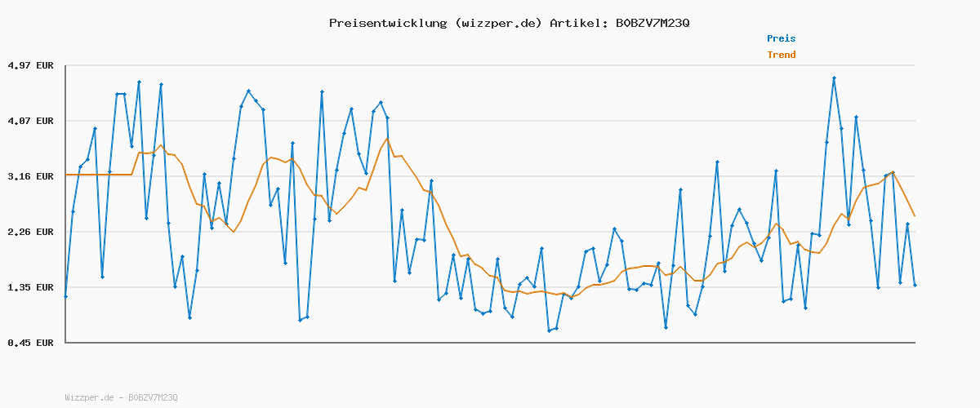
Task: Select the 3.16 EUR axis label
Action: [x=30, y=176]
